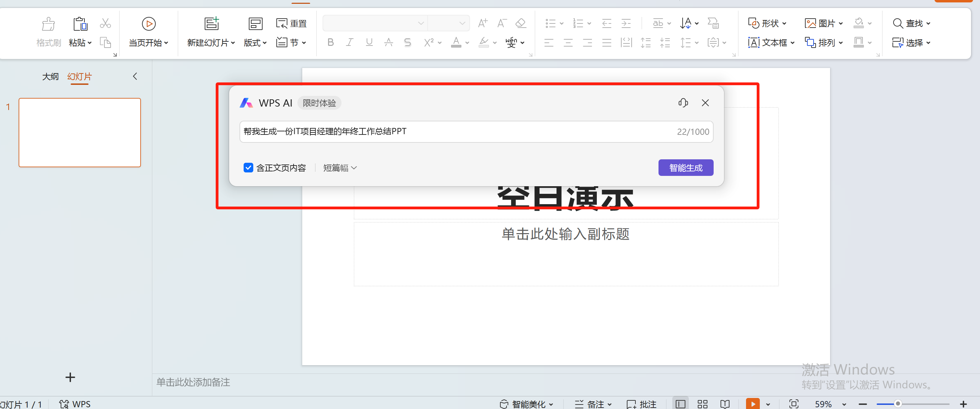Select the 幻灯片 slides tab
This screenshot has height=409, width=980.
(x=80, y=77)
